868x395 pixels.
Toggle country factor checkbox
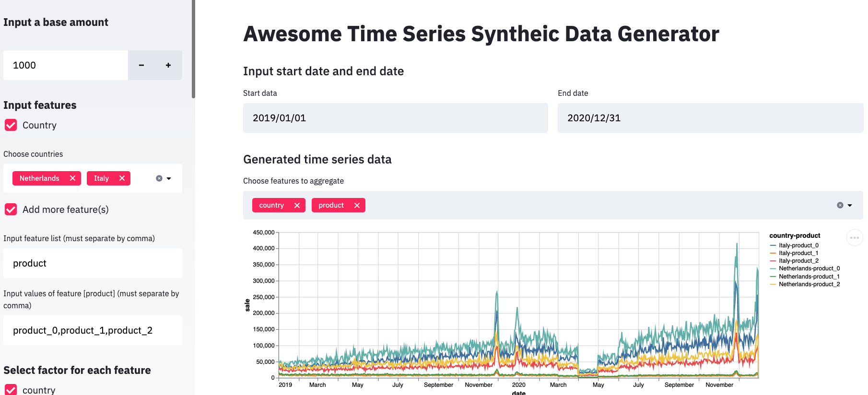[x=11, y=390]
